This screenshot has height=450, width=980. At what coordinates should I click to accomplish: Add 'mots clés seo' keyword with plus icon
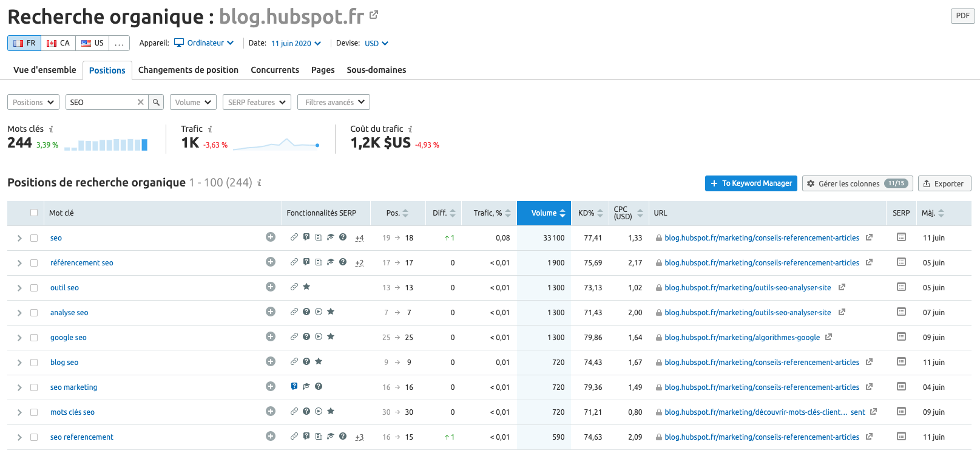click(x=271, y=411)
